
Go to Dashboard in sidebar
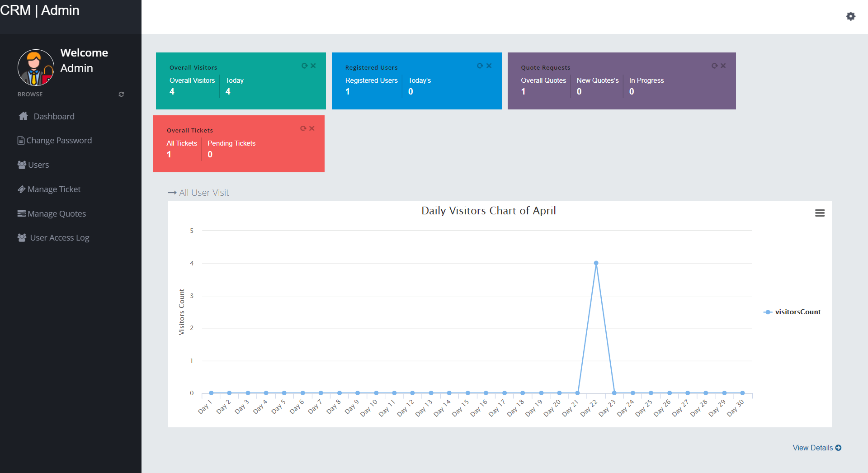54,117
